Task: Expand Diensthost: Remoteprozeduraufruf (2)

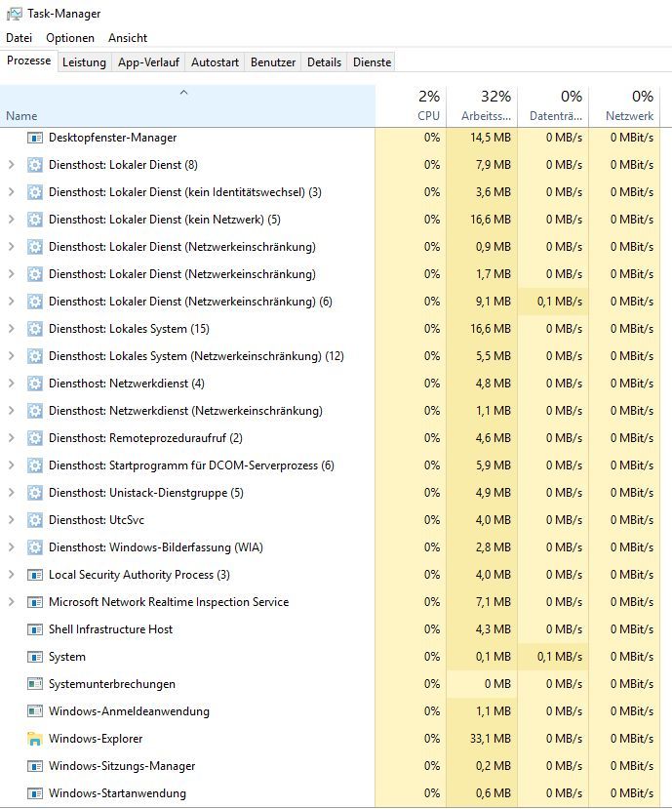Action: pyautogui.click(x=11, y=438)
